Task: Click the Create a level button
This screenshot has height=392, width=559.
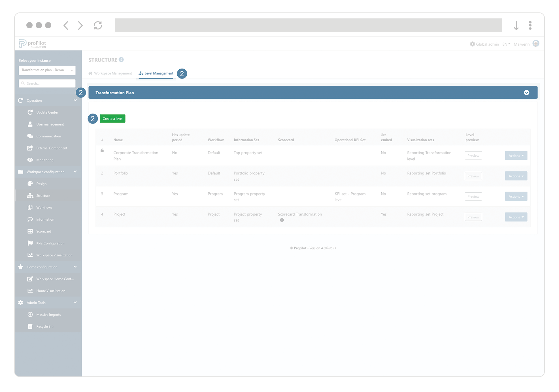Action: pyautogui.click(x=112, y=119)
